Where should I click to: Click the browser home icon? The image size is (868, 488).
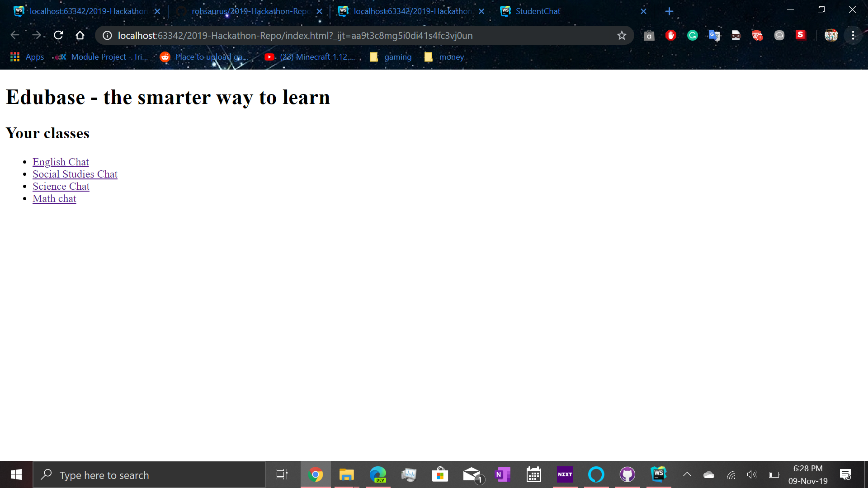tap(80, 35)
